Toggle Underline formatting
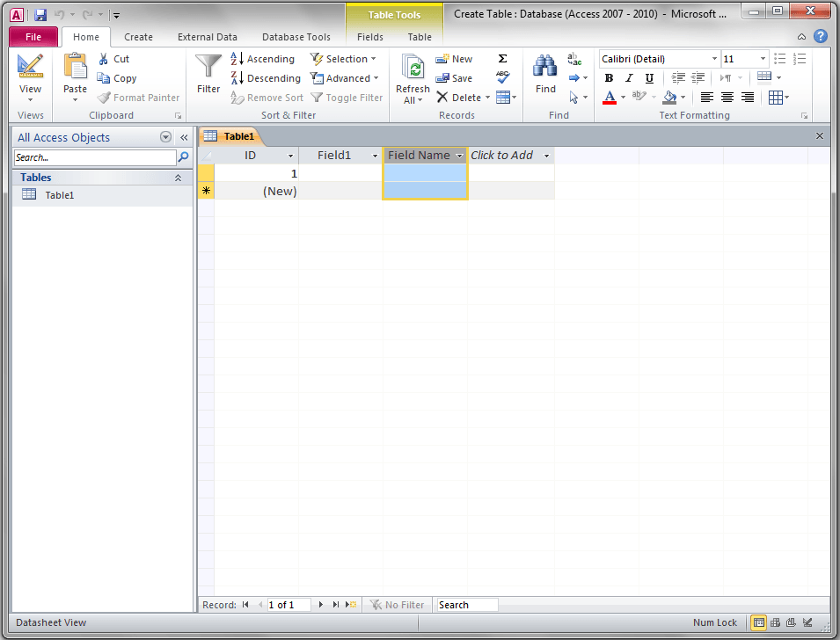The height and width of the screenshot is (640, 840). pos(649,78)
